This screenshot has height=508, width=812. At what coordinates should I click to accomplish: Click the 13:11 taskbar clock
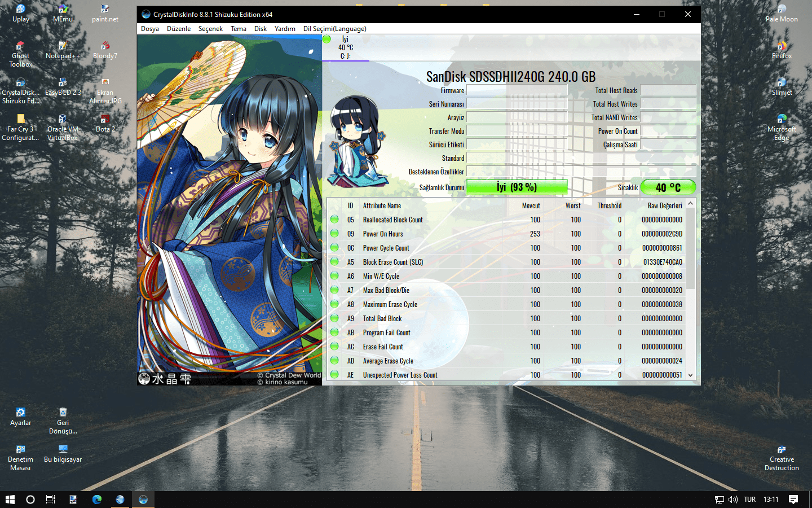pyautogui.click(x=771, y=500)
